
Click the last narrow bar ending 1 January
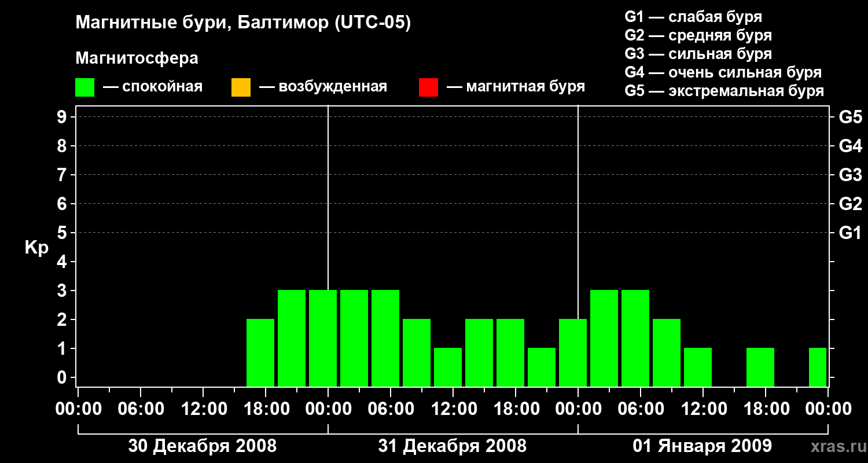[818, 367]
